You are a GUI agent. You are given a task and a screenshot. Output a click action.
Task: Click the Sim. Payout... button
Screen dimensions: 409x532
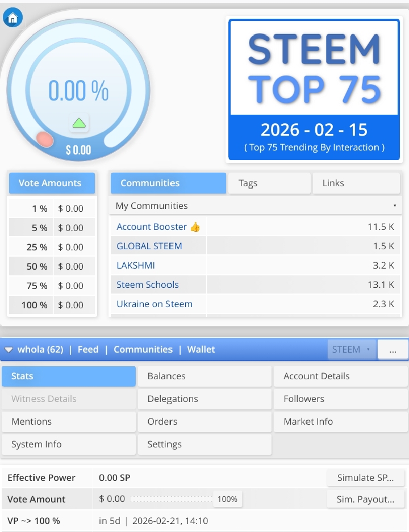(366, 500)
